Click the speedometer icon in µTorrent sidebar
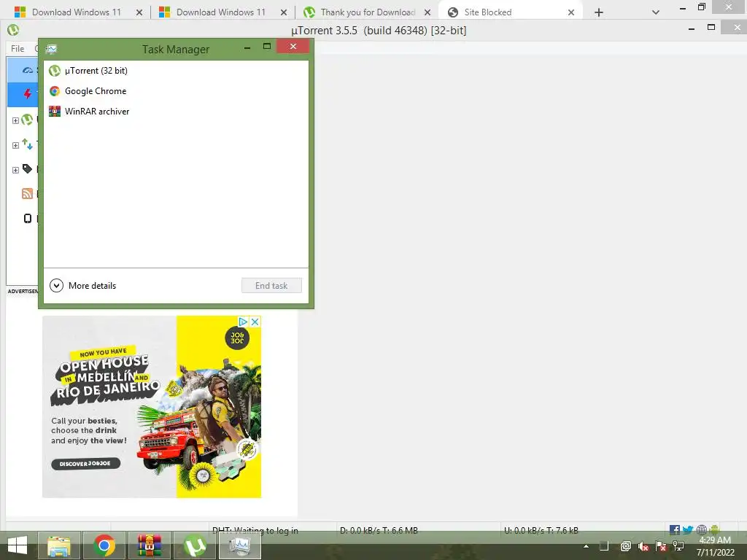 tap(28, 71)
